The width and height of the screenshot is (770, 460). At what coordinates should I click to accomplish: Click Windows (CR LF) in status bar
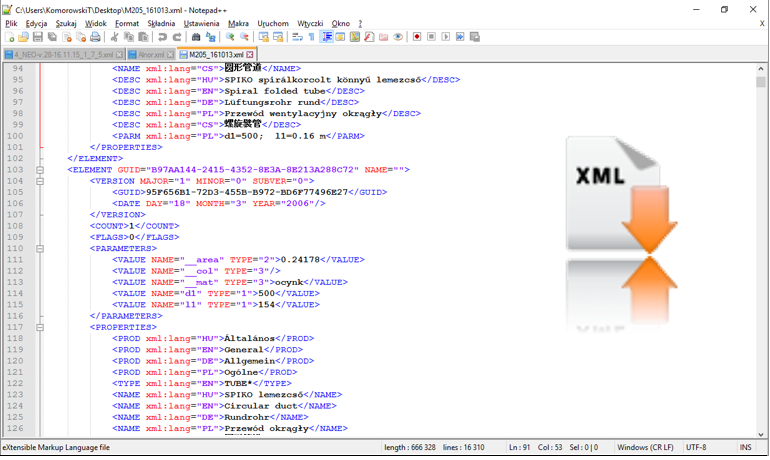point(646,447)
